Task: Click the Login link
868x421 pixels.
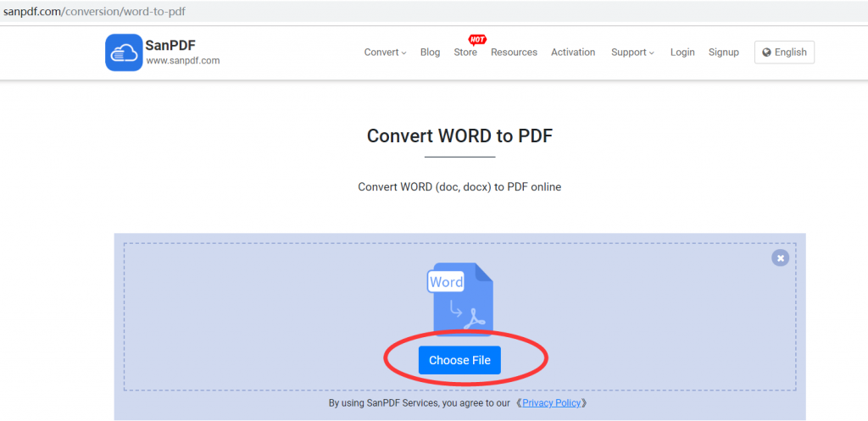Action: 682,53
